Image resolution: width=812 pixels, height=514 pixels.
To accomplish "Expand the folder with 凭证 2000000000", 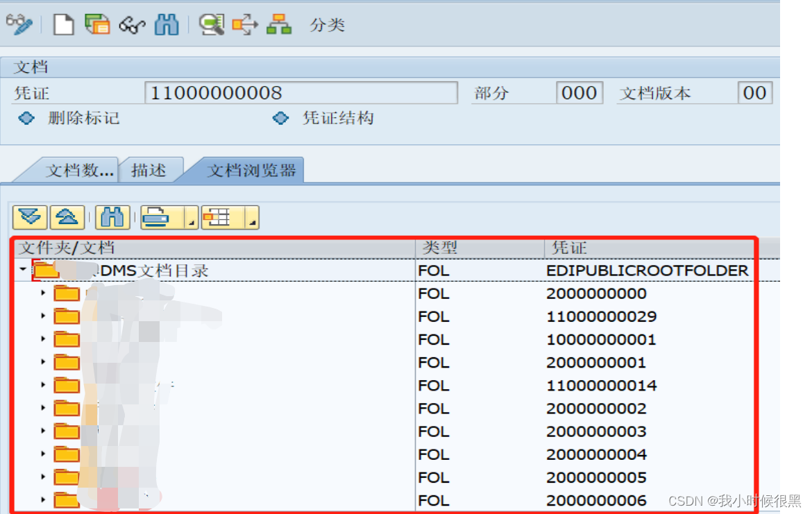I will click(x=43, y=293).
